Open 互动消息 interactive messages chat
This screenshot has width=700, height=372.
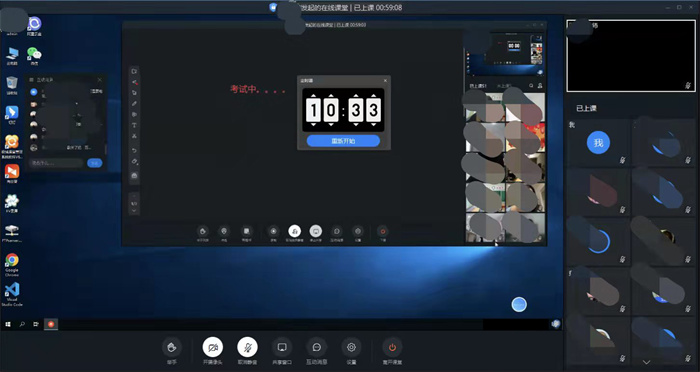tap(317, 347)
